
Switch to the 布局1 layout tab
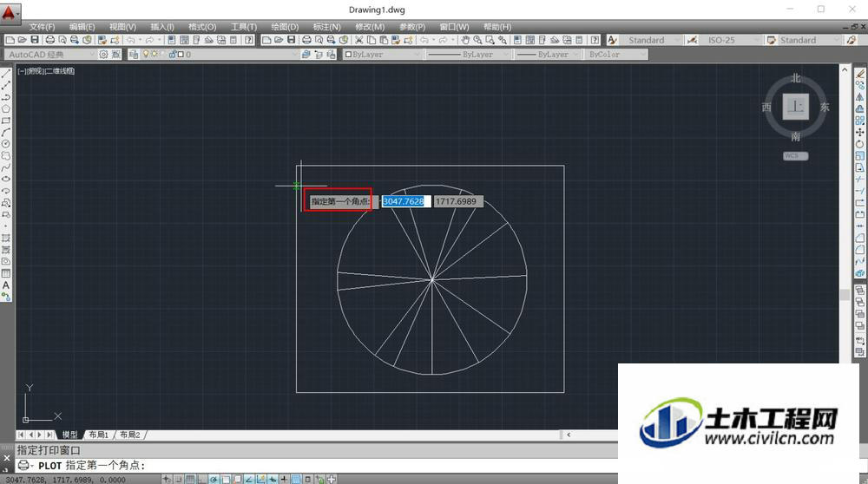pos(99,435)
